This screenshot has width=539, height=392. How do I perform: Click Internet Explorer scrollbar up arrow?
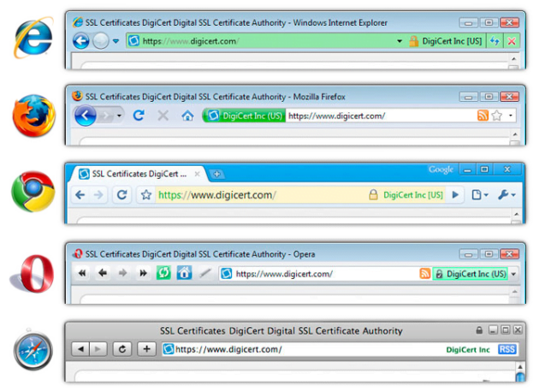pyautogui.click(x=513, y=59)
